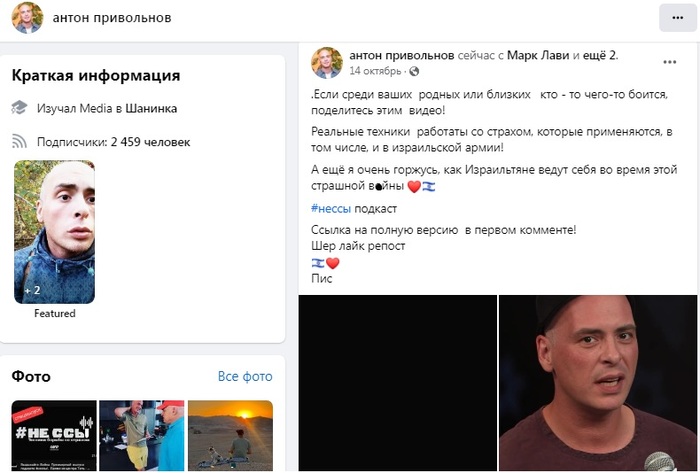The image size is (700, 473).
Task: Open the black video frame in post
Action: 398,383
